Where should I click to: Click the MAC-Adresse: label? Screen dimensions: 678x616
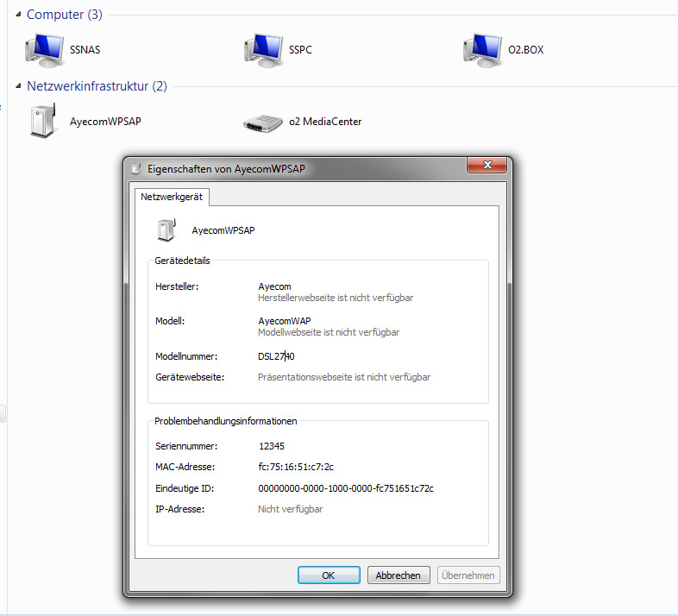185,467
